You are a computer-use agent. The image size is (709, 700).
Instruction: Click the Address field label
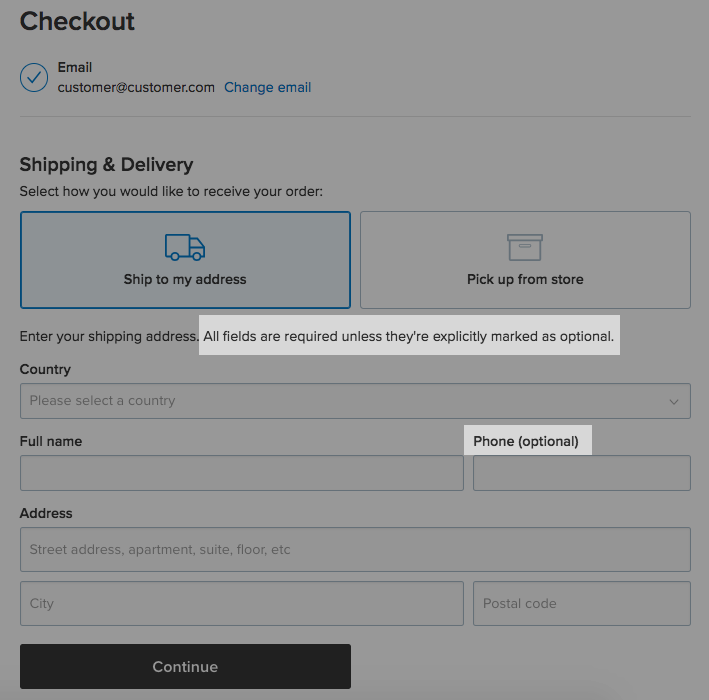pyautogui.click(x=46, y=513)
